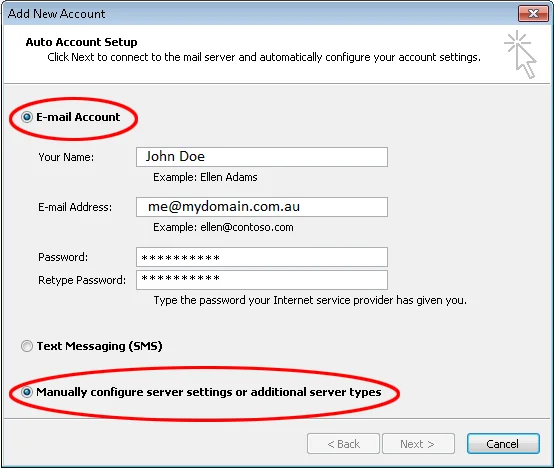This screenshot has width=554, height=468.
Task: Click into the Your Name field
Action: pos(262,157)
